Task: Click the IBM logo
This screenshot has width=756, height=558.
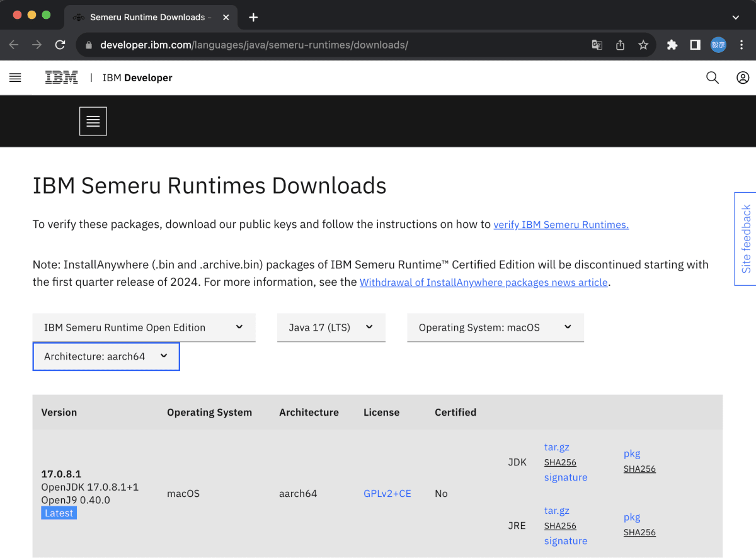Action: pos(61,77)
